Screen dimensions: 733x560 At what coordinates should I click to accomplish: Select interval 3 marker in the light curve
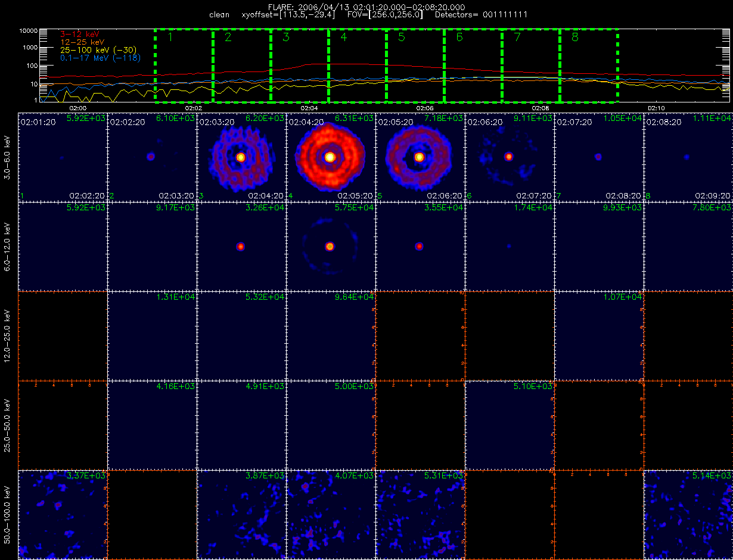(x=285, y=38)
